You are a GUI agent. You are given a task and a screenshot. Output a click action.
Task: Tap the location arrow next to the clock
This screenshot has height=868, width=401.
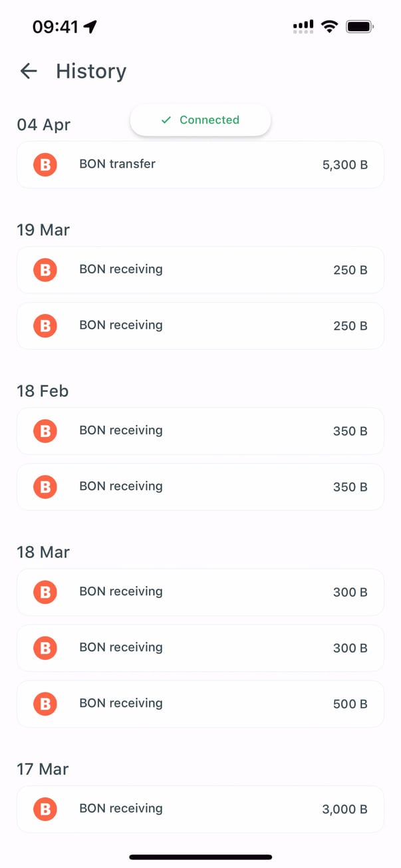click(90, 27)
